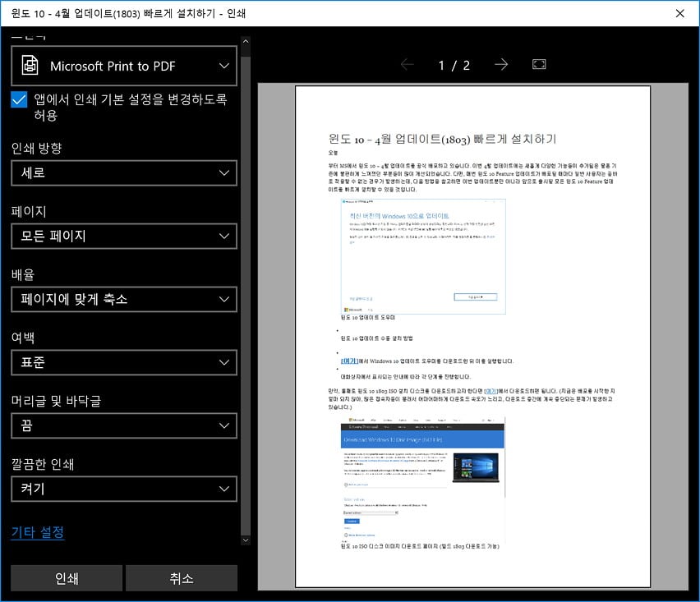This screenshot has height=602, width=700.
Task: Open full-screen print preview
Action: 539,64
